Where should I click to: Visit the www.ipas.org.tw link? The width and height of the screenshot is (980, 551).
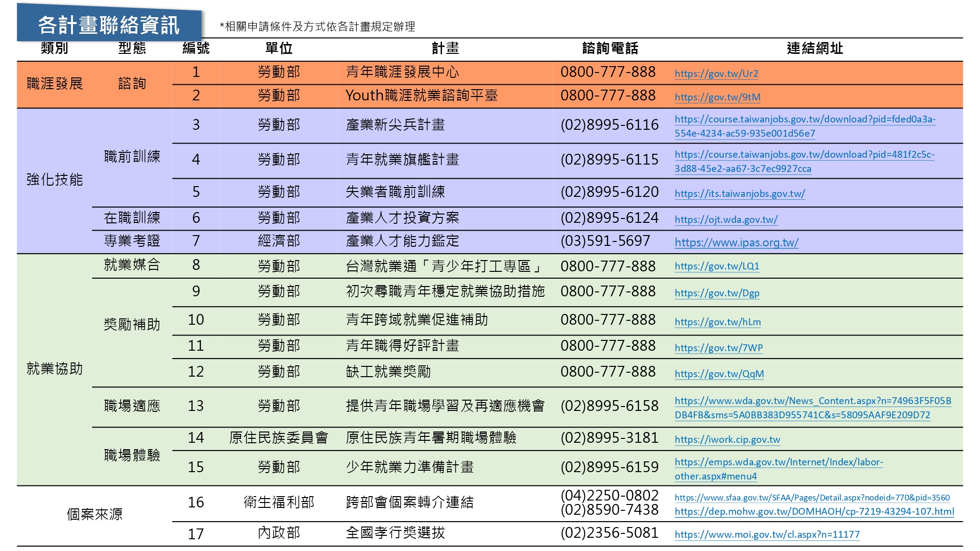click(736, 242)
